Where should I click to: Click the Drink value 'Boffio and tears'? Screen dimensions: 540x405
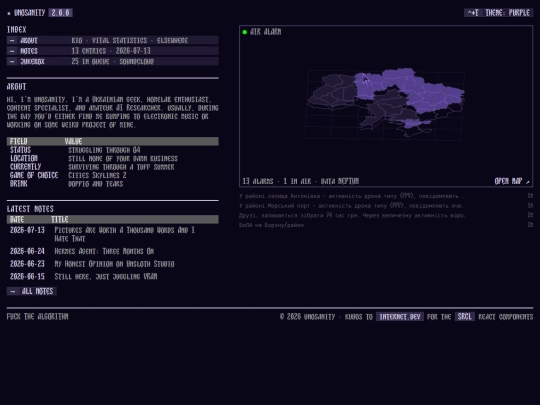pyautogui.click(x=95, y=184)
